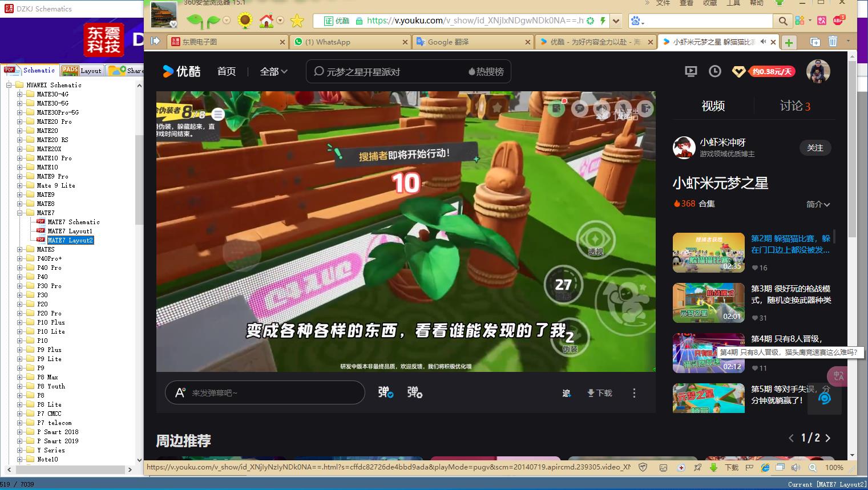Click the translate extension icon in toolbar
The height and width of the screenshot is (490, 868).
[822, 21]
